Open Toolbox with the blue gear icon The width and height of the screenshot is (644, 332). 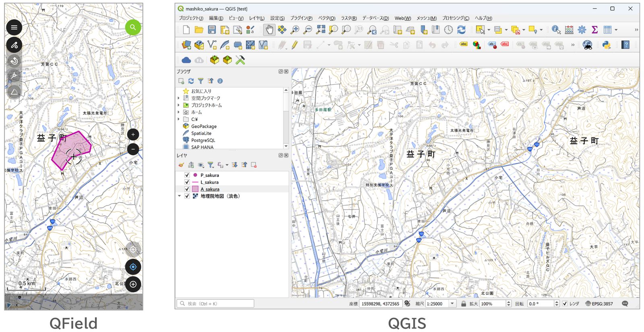tap(582, 29)
